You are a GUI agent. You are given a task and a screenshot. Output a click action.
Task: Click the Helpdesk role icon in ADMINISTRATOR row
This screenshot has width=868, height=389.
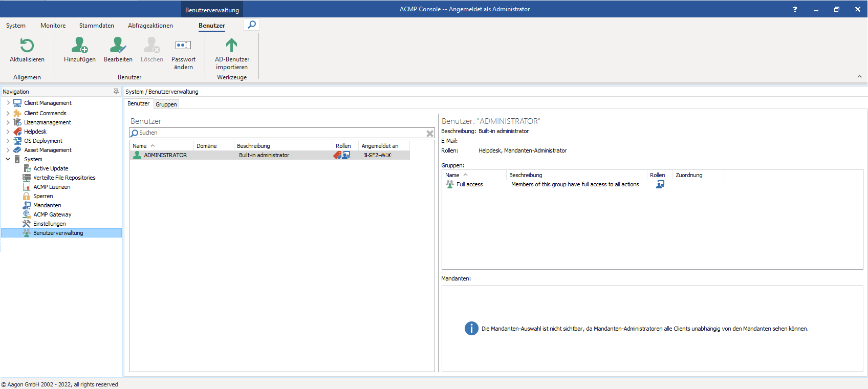(x=337, y=155)
